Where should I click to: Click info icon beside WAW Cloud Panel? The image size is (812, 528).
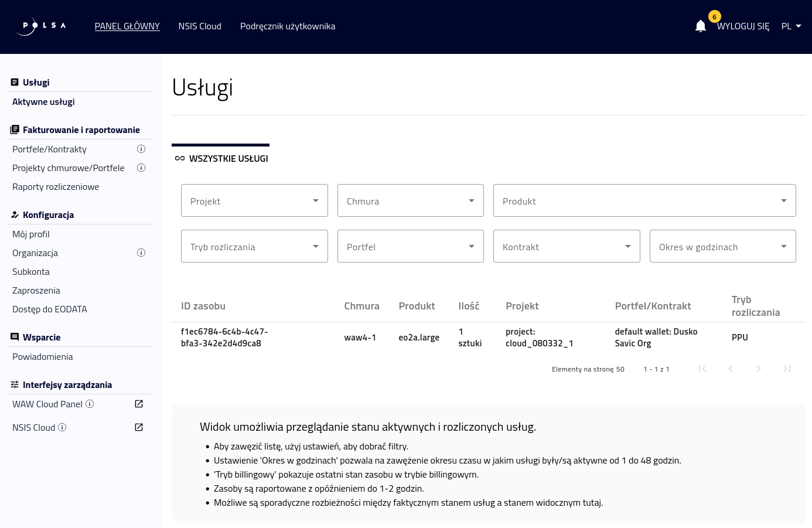point(90,404)
